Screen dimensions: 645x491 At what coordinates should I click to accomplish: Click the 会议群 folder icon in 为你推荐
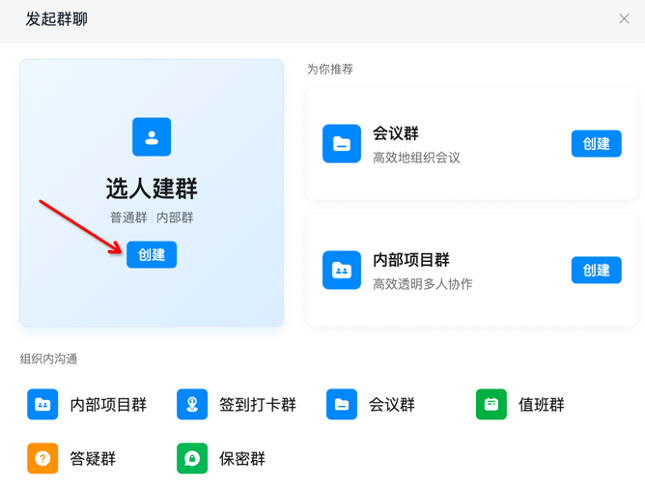click(341, 144)
